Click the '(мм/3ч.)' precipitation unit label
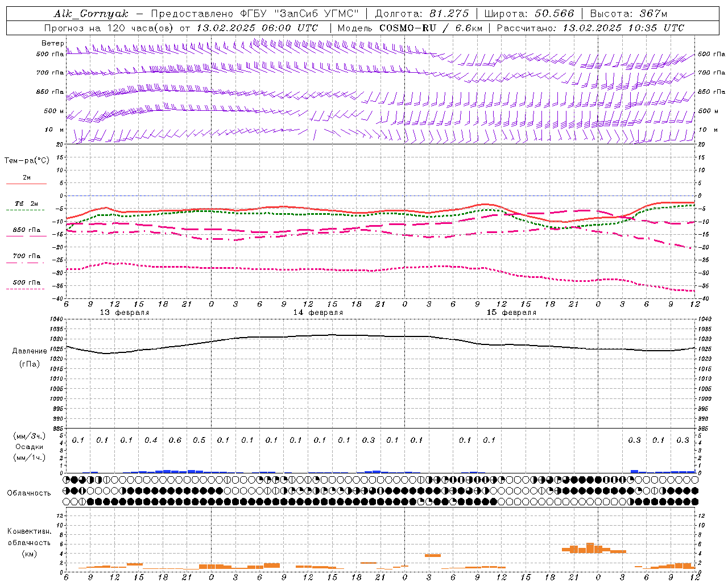This screenshot has width=728, height=582. coord(30,436)
